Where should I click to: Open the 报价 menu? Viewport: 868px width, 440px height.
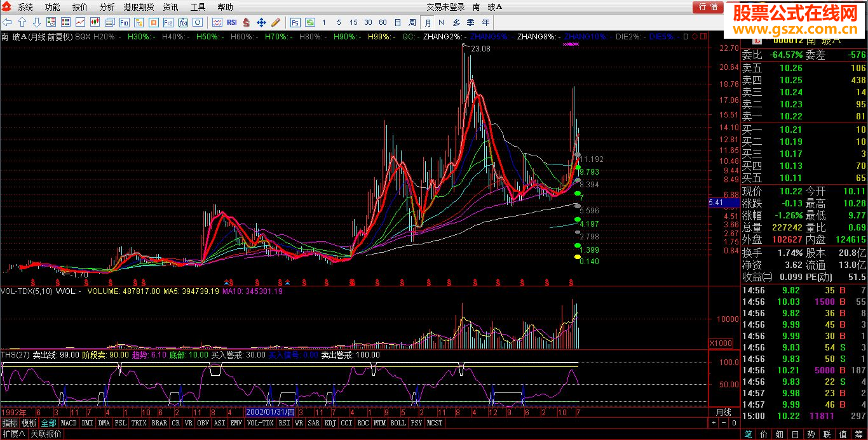click(80, 7)
